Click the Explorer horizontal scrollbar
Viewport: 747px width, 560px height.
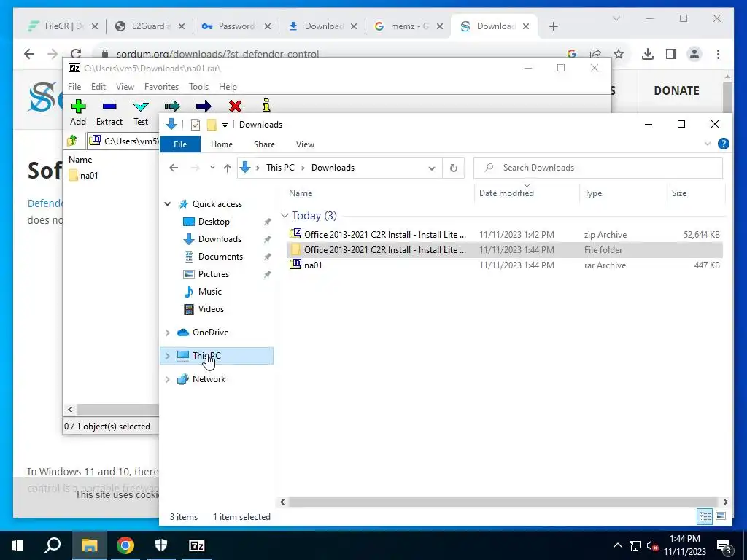click(503, 502)
